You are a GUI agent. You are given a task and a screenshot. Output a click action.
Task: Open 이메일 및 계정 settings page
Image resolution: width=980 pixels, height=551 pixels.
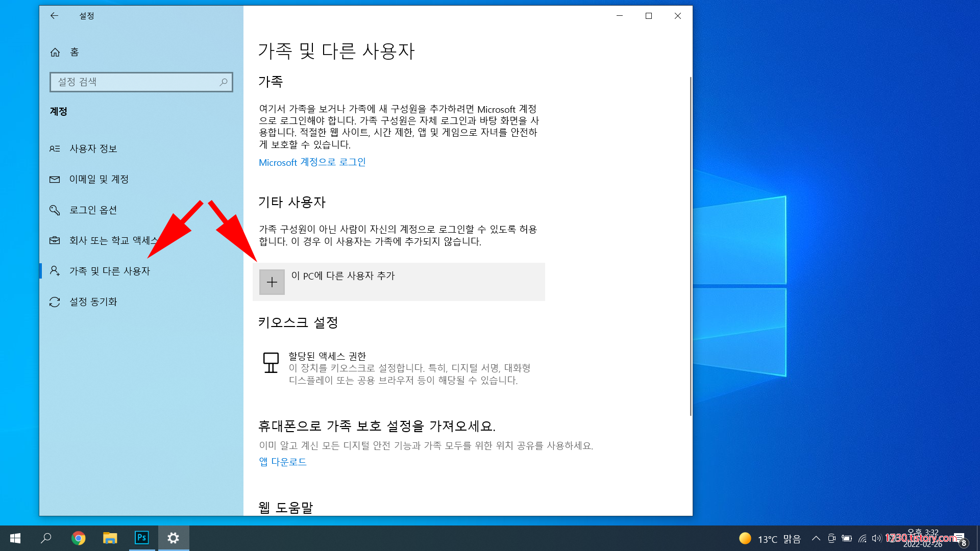coord(99,179)
